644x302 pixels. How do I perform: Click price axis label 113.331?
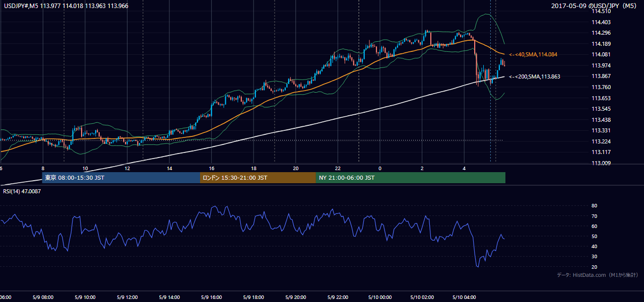tap(601, 130)
